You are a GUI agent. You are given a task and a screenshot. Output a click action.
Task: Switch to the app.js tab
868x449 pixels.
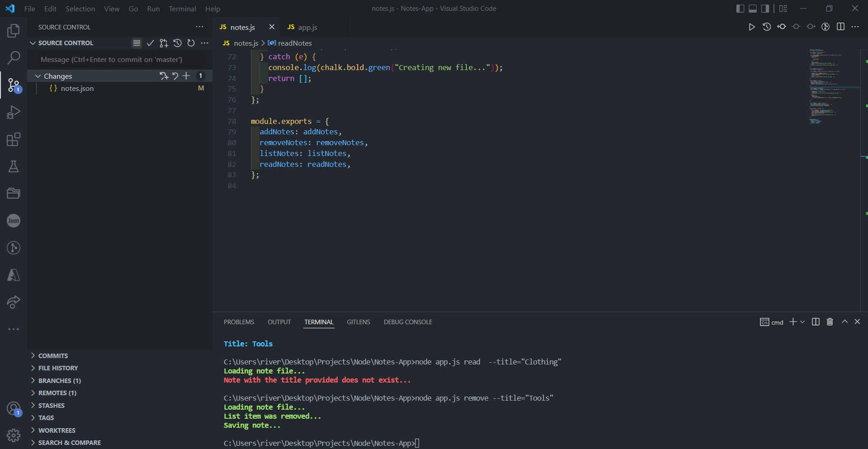click(307, 27)
